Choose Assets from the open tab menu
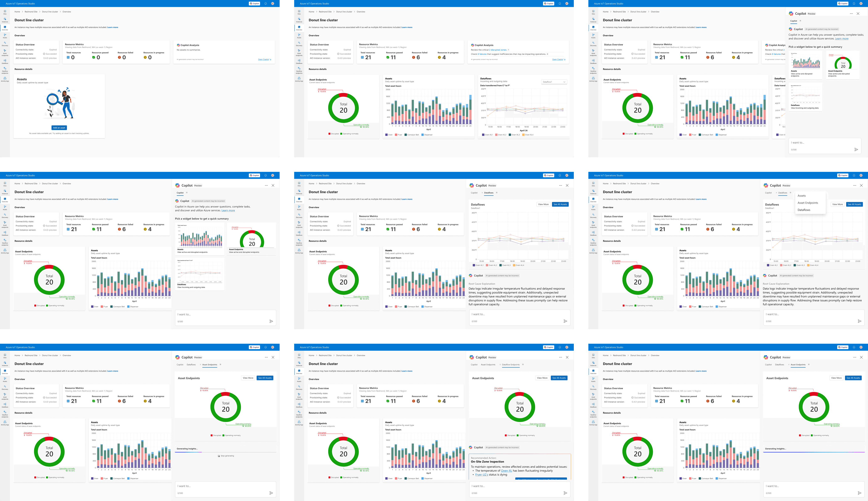This screenshot has width=868, height=501. click(x=802, y=196)
